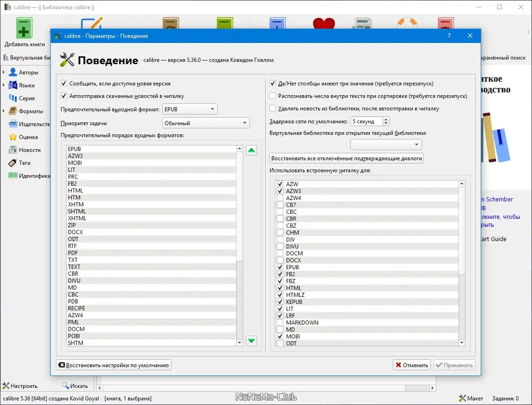This screenshot has width=532, height=405.
Task: Check DJVU in internal viewer list
Action: [280, 247]
